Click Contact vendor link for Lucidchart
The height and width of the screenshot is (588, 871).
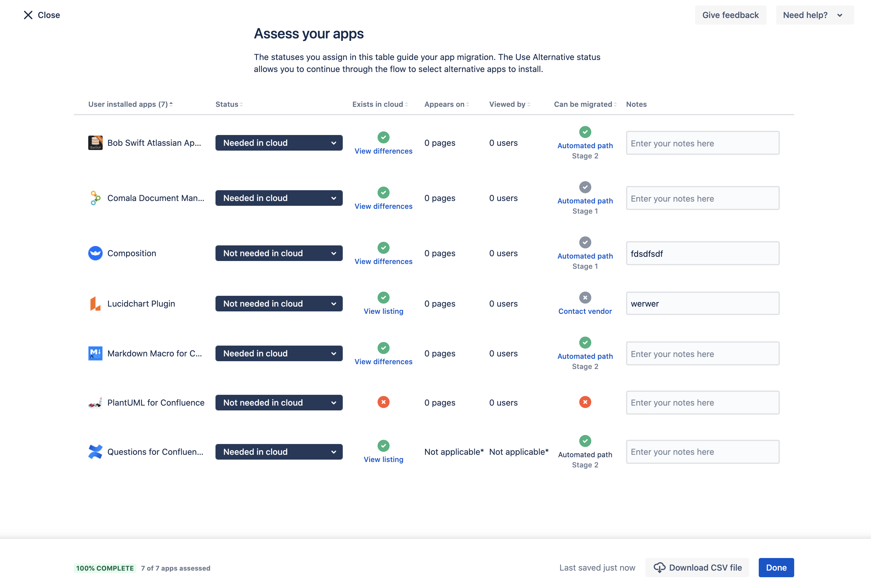[x=585, y=311]
